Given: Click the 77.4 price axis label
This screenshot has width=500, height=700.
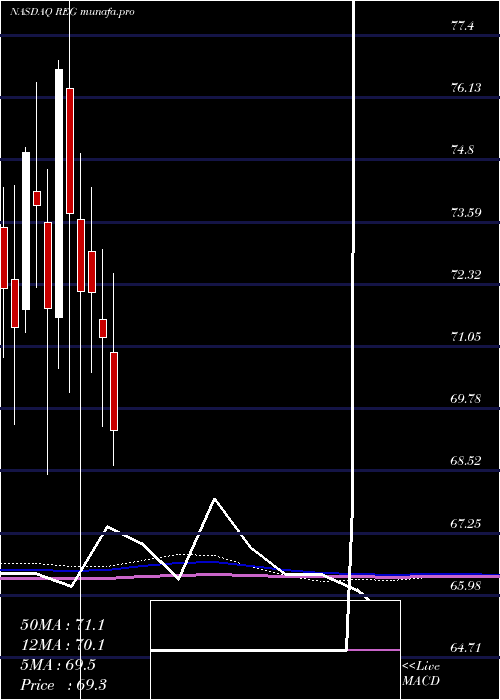Looking at the screenshot, I should point(462,26).
